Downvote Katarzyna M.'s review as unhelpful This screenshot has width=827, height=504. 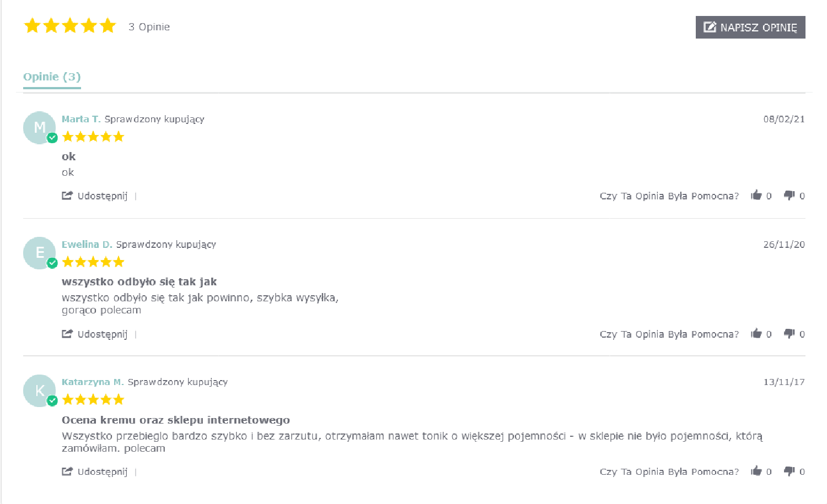coord(789,471)
